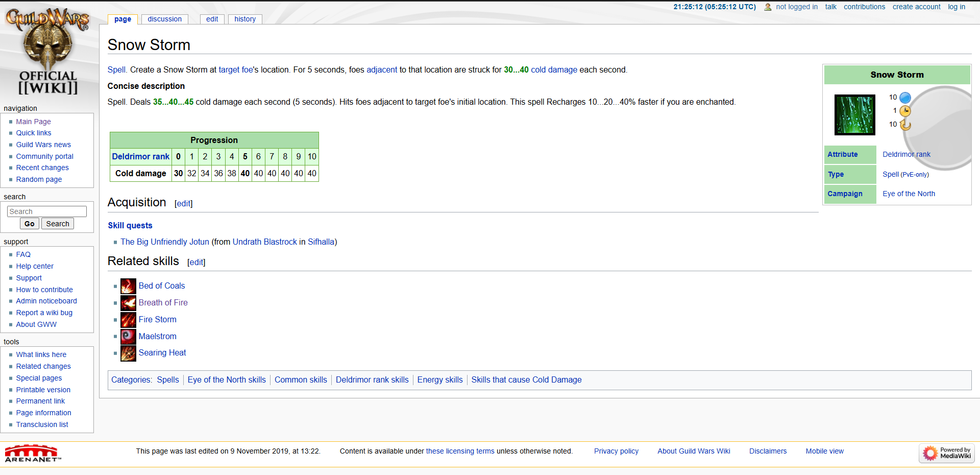Open the Help center link
Image resolution: width=980 pixels, height=475 pixels.
coord(35,266)
